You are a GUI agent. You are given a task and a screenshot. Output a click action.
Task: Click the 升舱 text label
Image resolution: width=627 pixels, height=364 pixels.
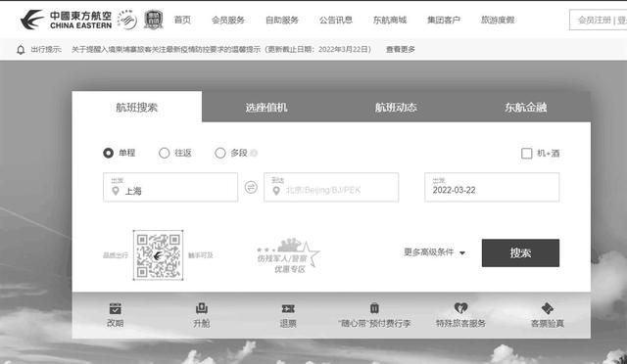202,323
